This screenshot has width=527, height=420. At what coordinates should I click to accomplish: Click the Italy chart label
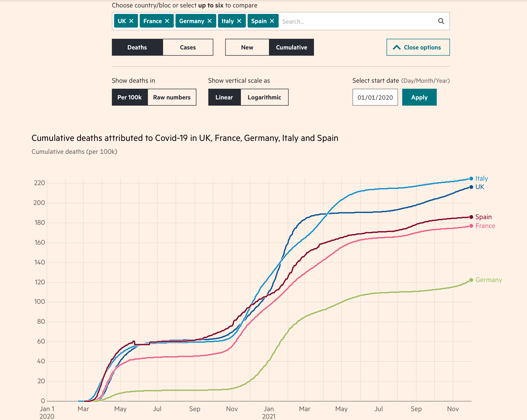click(x=482, y=178)
